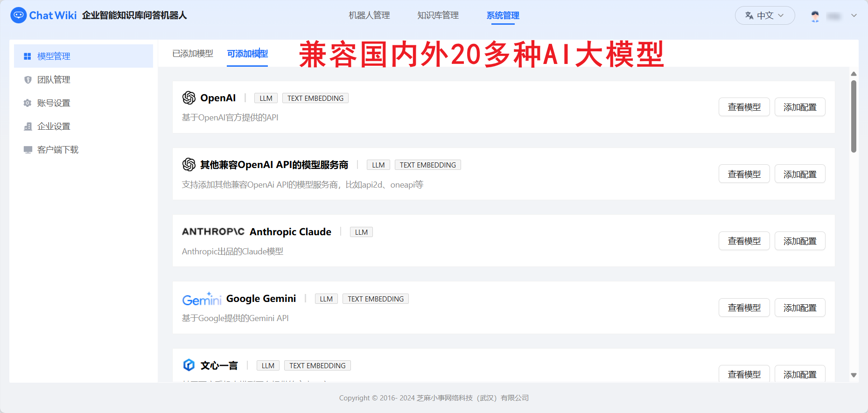Click the OpenAI model title text
Viewport: 868px width, 413px height.
[218, 98]
